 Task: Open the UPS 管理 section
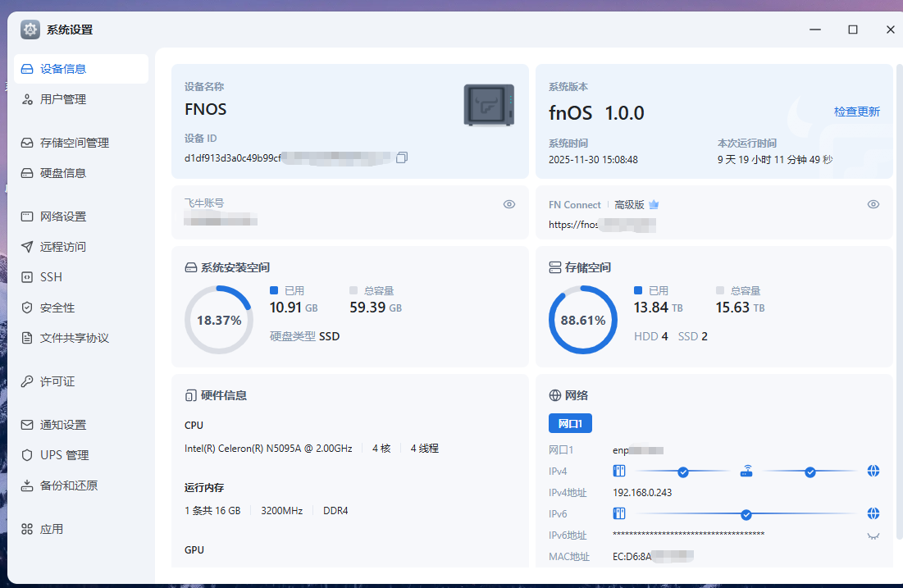pyautogui.click(x=61, y=454)
